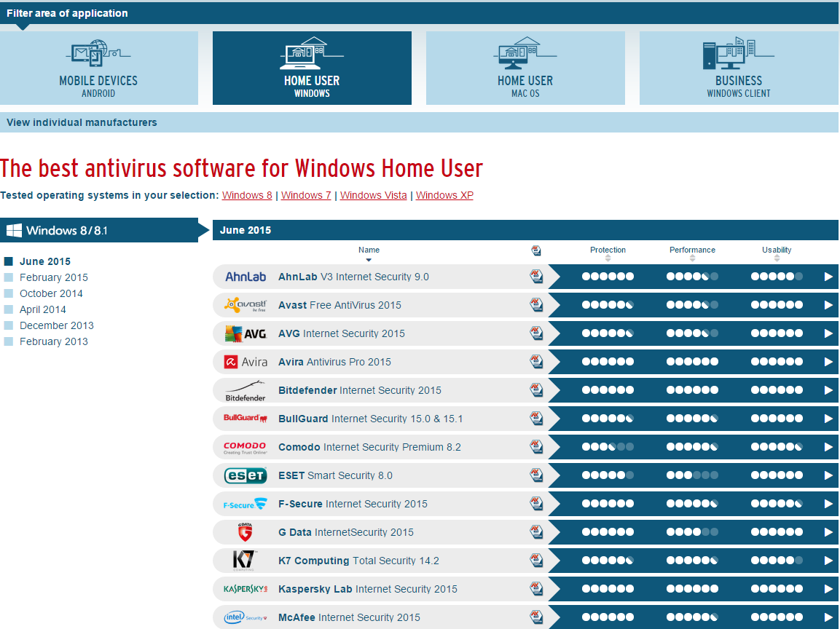This screenshot has width=840, height=629.
Task: Expand AhnLab row details arrow
Action: click(x=828, y=277)
